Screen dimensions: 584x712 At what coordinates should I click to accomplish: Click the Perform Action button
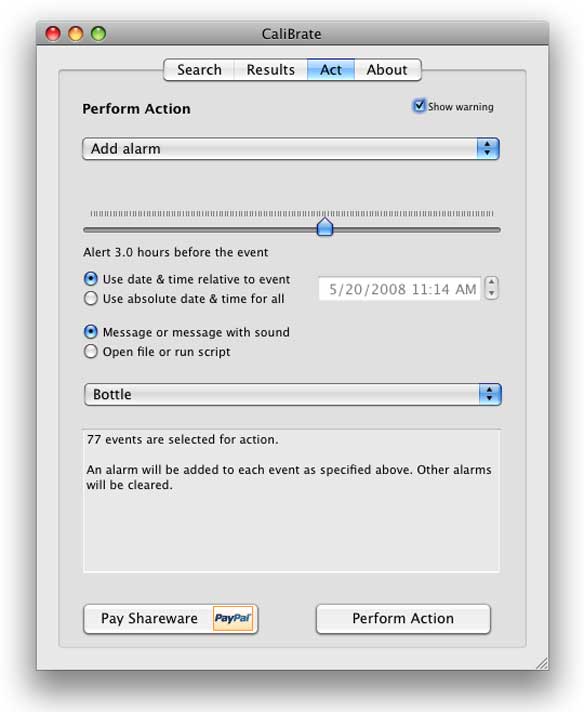click(403, 618)
